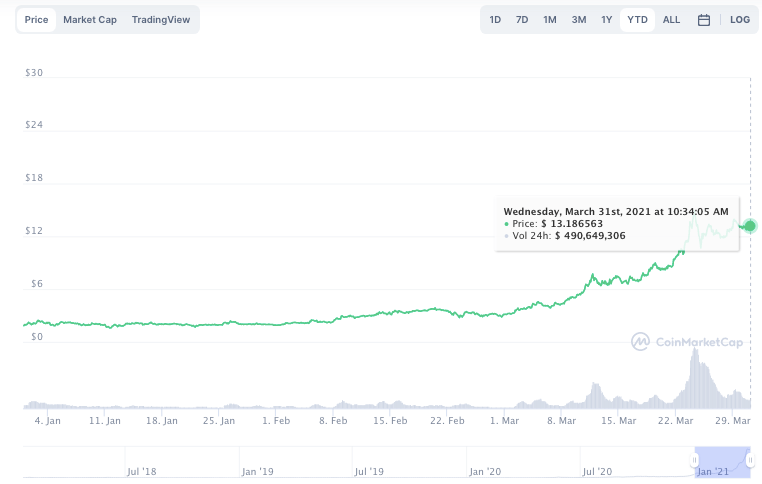Viewport: 762px width, 484px height.
Task: Toggle the LOG scale option
Action: tap(740, 20)
